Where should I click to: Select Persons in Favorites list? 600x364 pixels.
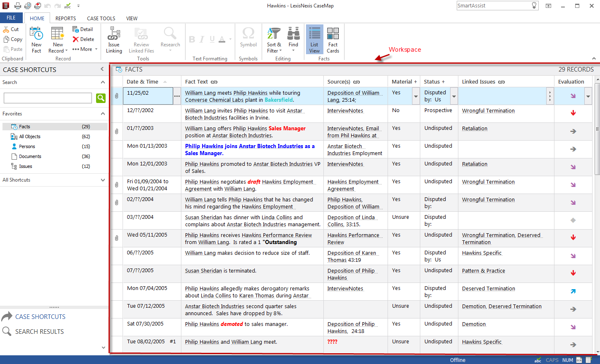[x=27, y=146]
